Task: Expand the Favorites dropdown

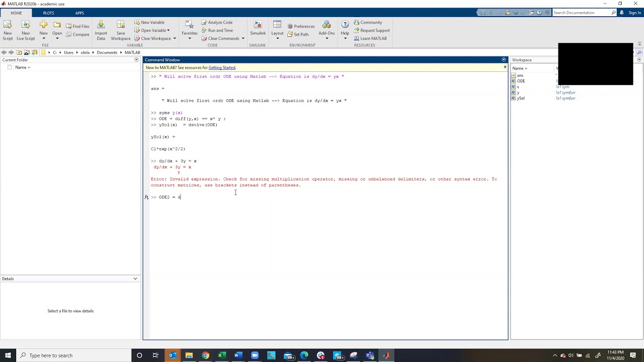Action: (x=189, y=39)
